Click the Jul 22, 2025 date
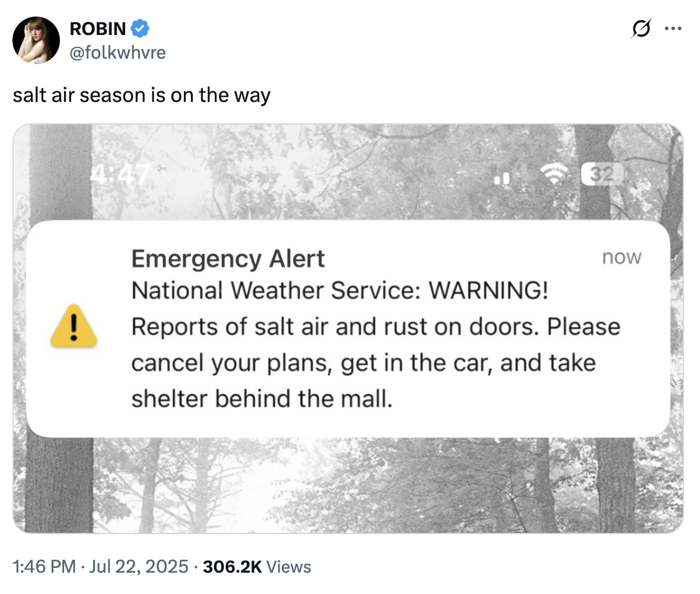The image size is (700, 594). coord(139,566)
